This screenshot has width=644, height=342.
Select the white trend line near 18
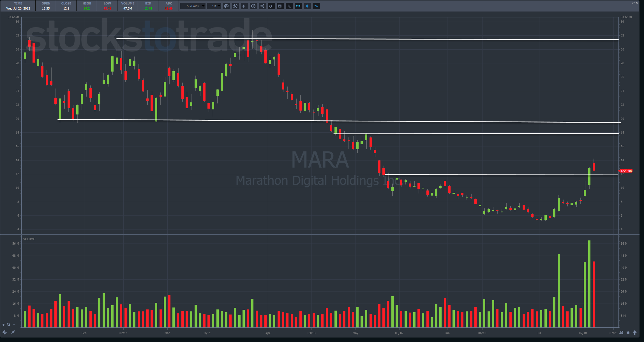(476, 134)
